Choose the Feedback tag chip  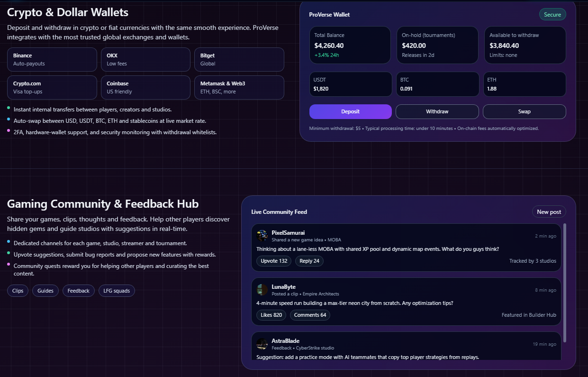pyautogui.click(x=78, y=291)
